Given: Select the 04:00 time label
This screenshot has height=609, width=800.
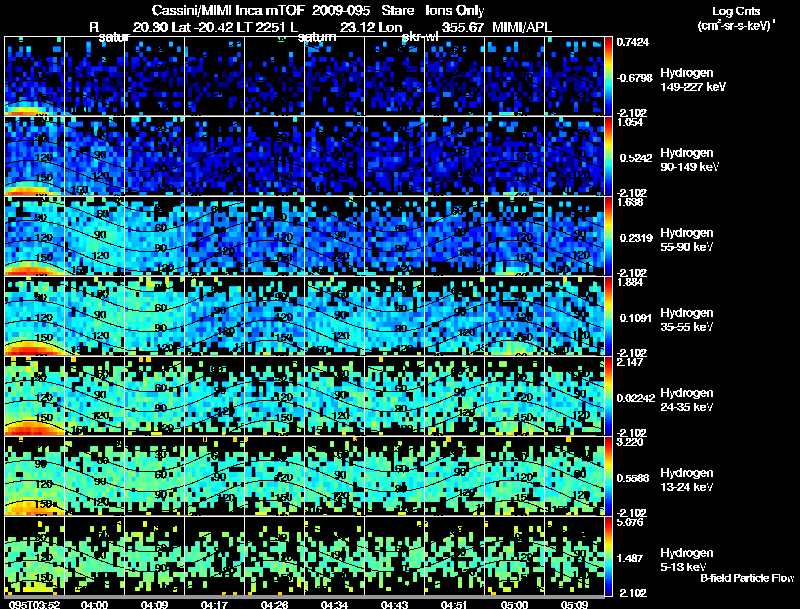Looking at the screenshot, I should pyautogui.click(x=94, y=605).
